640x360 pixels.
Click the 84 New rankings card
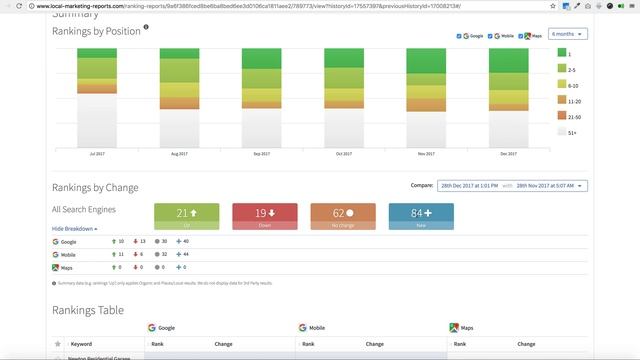tap(421, 216)
